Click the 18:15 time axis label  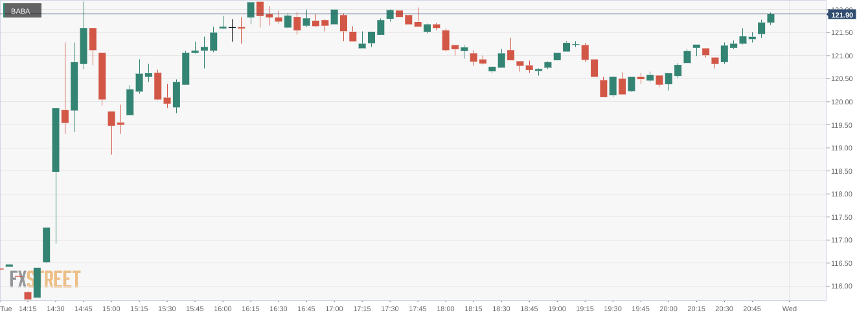[474, 309]
